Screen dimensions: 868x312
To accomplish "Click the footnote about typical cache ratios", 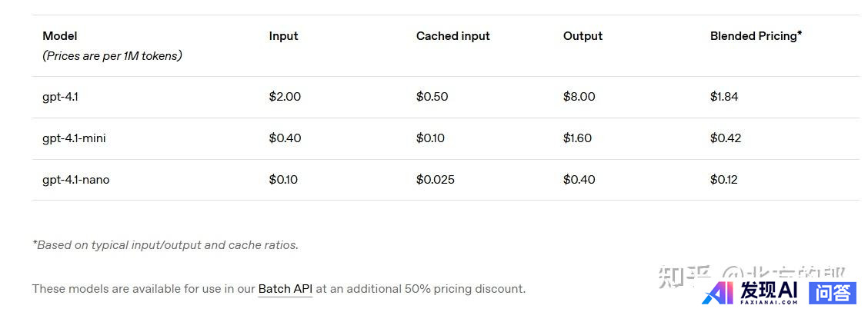I will tap(165, 245).
